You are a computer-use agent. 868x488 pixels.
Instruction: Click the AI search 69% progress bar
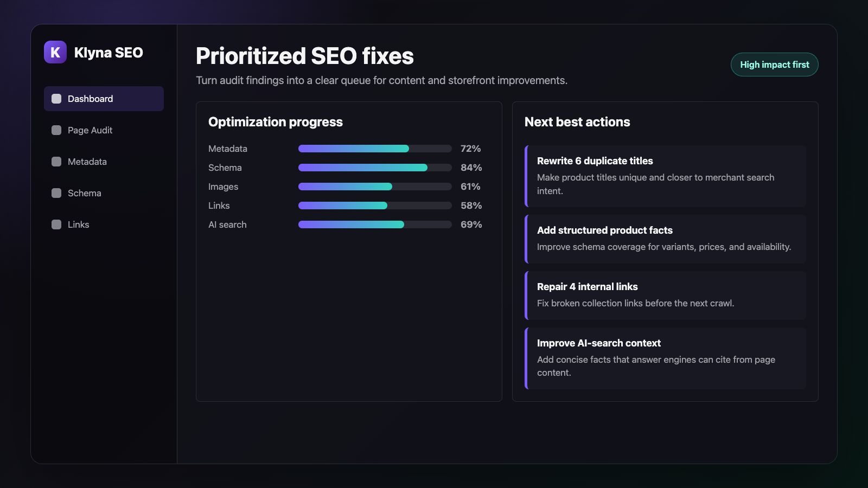pos(375,224)
